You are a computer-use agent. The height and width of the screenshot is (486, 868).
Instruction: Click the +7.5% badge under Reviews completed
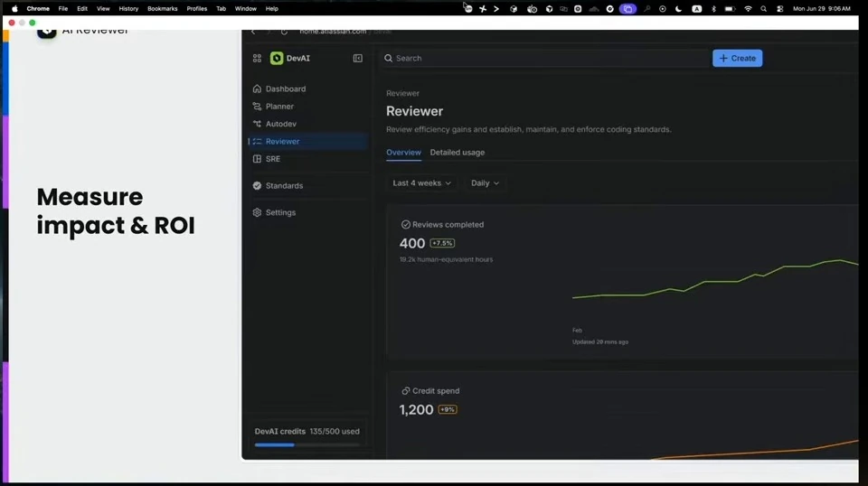[x=442, y=243]
